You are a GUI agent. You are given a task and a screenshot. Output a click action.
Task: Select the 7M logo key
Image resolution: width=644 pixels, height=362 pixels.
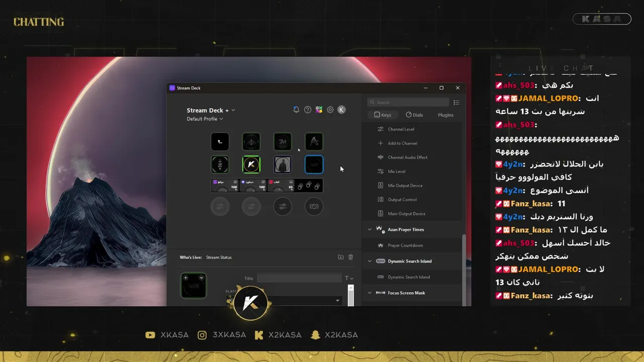pos(283,142)
